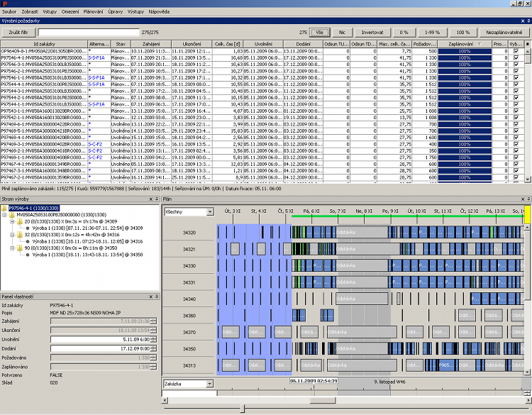Click bullet icon of Výroba 1 @ 34309

pyautogui.click(x=28, y=228)
